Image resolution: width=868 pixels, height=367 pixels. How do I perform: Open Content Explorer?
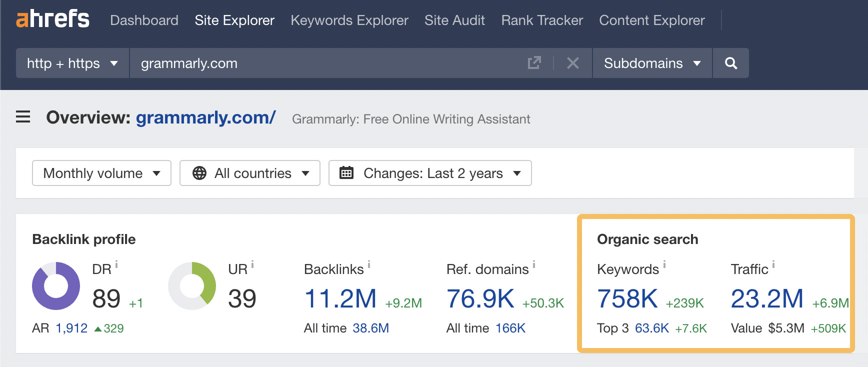652,20
